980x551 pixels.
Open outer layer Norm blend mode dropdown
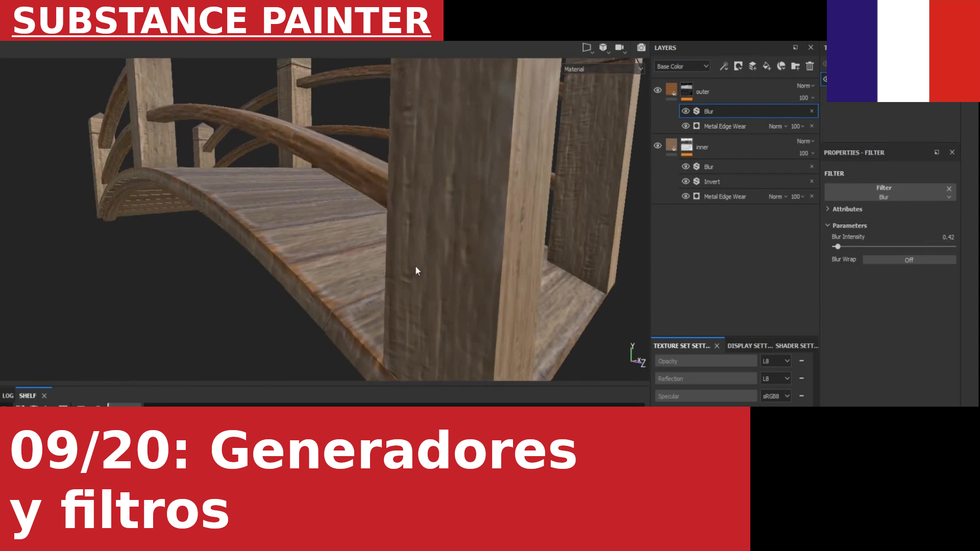click(x=805, y=86)
